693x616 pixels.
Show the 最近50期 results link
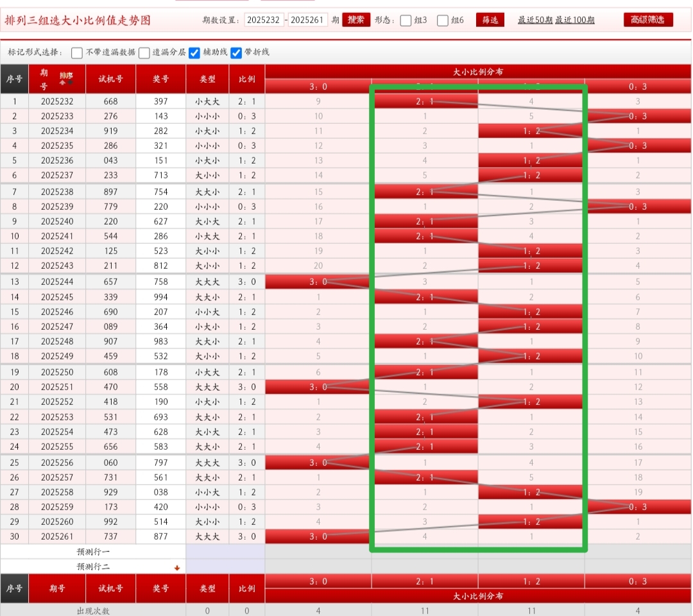click(x=535, y=20)
